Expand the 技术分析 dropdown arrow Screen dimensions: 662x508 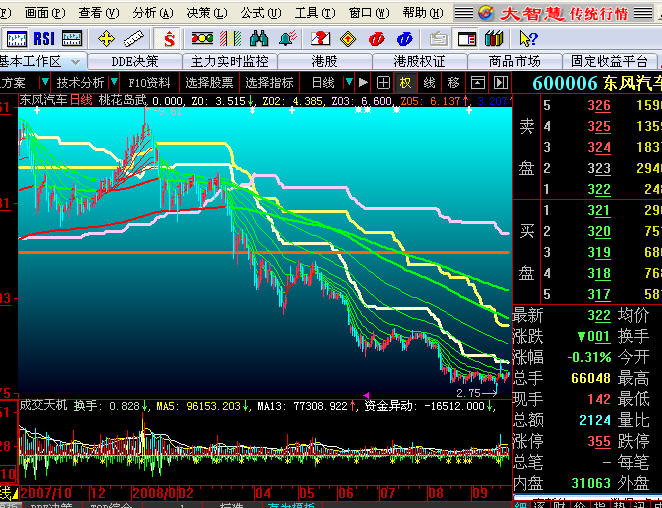point(114,82)
